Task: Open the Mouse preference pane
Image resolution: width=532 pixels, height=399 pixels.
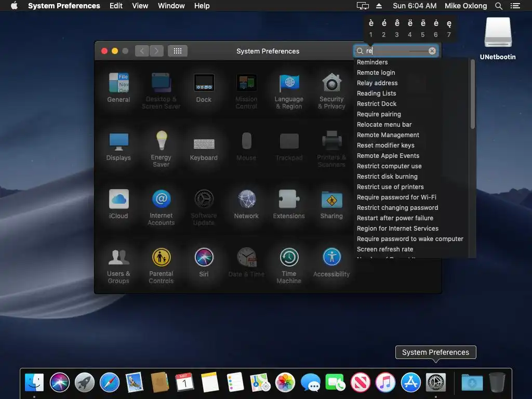Action: pyautogui.click(x=246, y=146)
